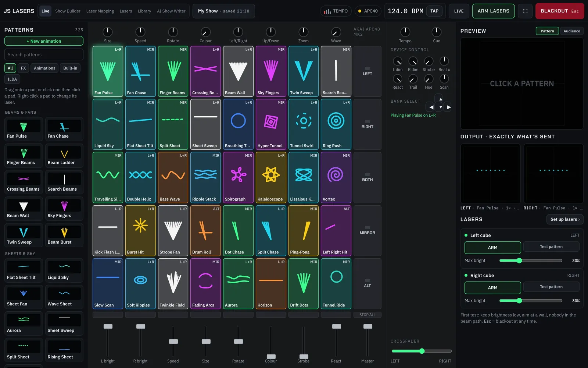588x368 pixels.
Task: Toggle the ALT scene button
Action: 367,284
